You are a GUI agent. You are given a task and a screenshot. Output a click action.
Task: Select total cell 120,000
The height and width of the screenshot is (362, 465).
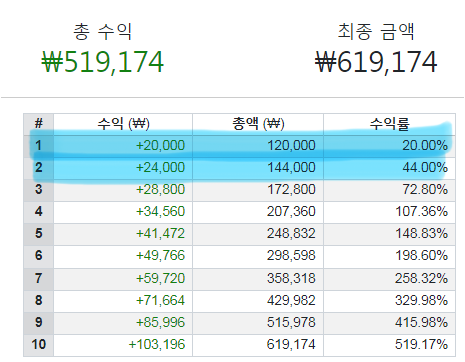[258, 146]
